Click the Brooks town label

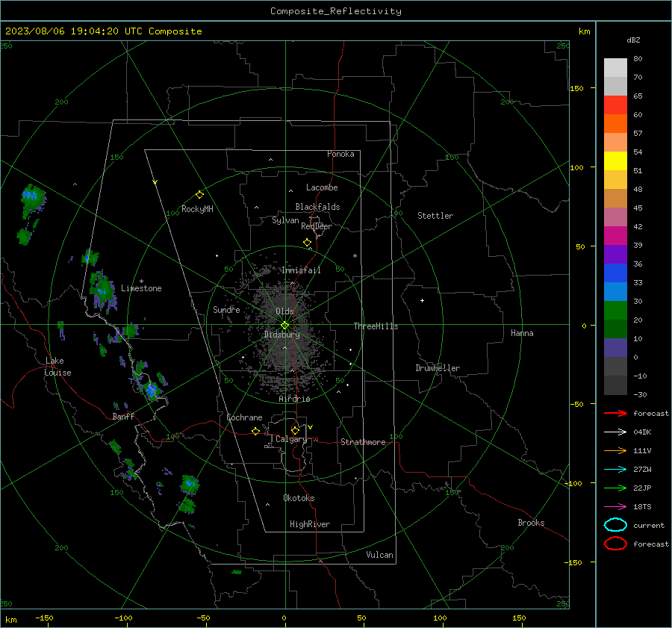click(x=531, y=523)
